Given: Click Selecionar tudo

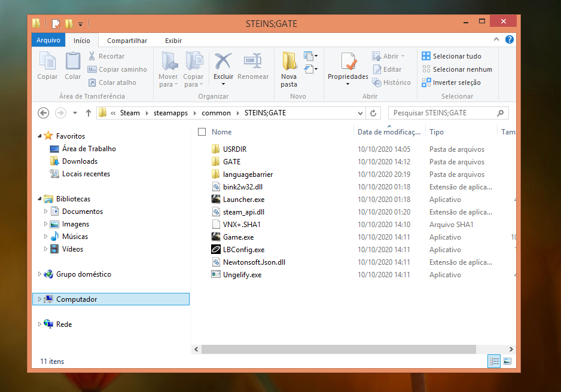Looking at the screenshot, I should [452, 56].
